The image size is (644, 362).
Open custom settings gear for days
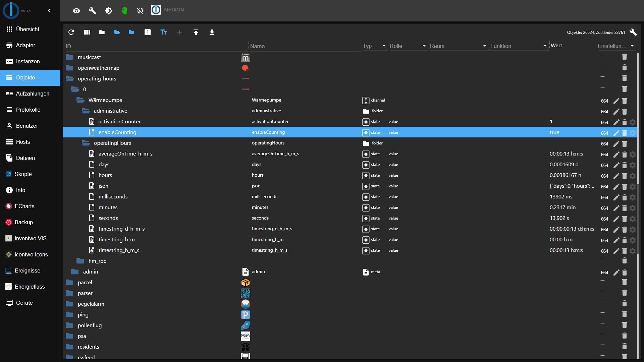point(633,165)
